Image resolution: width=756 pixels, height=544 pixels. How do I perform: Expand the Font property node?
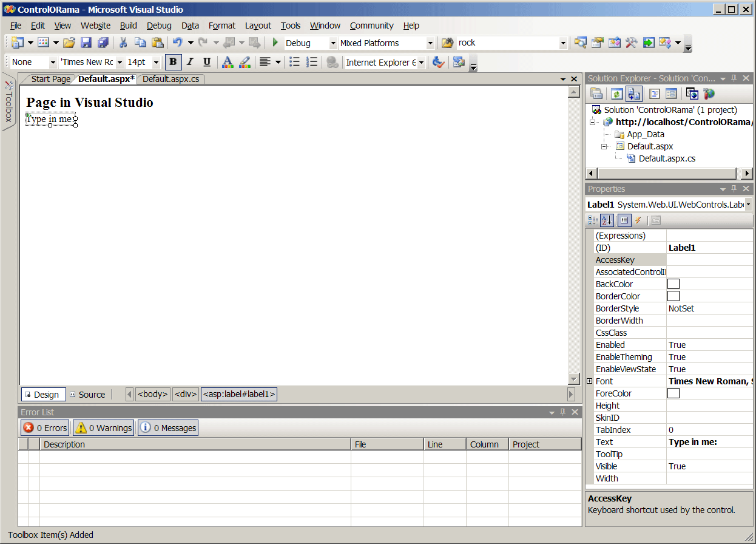click(x=590, y=381)
